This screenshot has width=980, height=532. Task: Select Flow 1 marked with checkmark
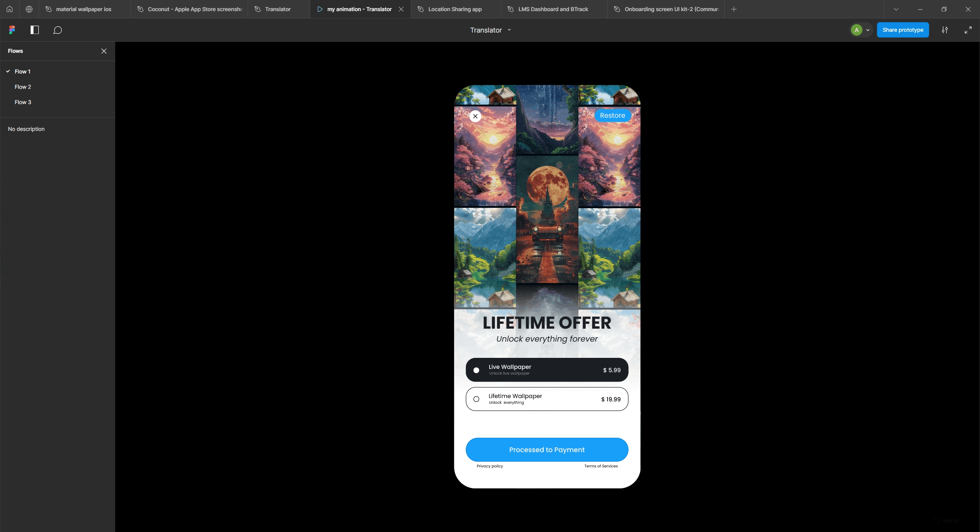click(23, 71)
